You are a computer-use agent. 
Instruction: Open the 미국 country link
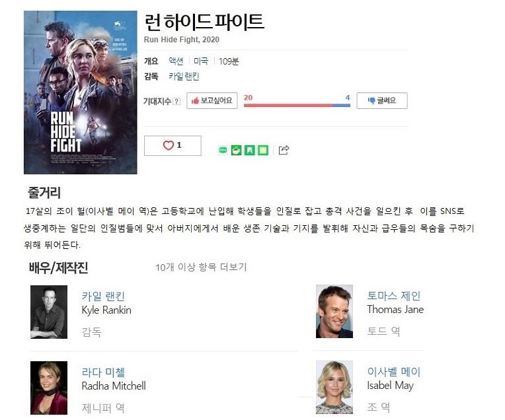click(x=201, y=61)
